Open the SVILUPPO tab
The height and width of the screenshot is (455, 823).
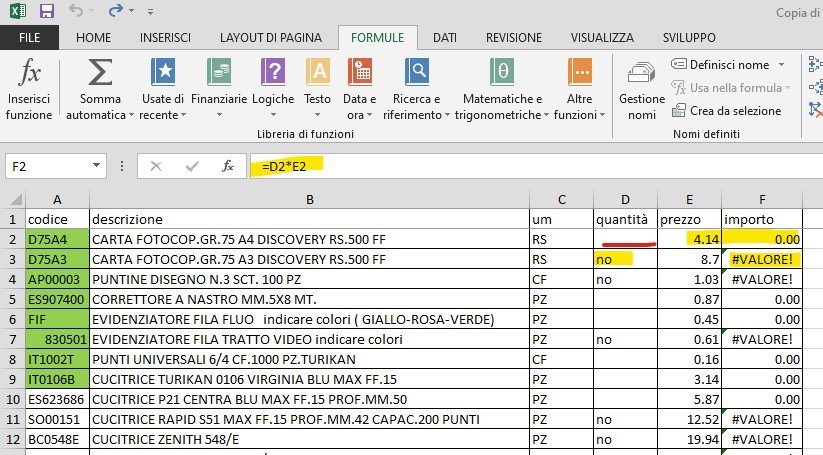point(689,38)
